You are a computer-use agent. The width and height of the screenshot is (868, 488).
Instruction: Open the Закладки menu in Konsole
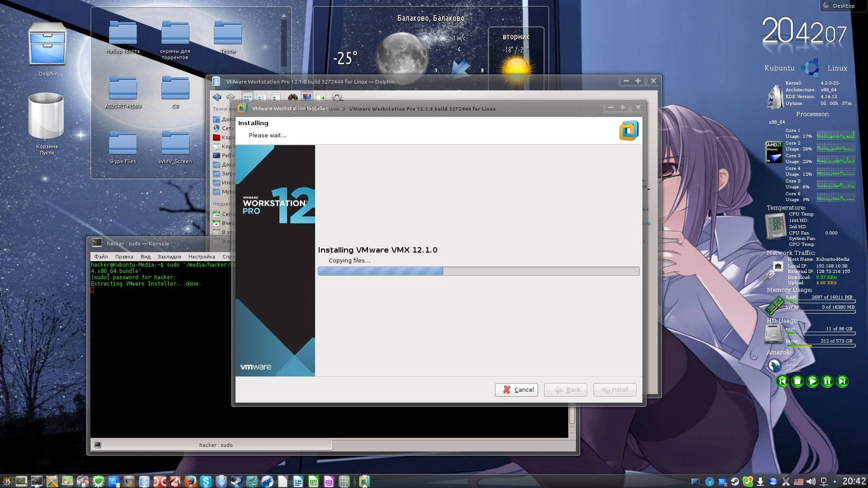click(x=169, y=257)
